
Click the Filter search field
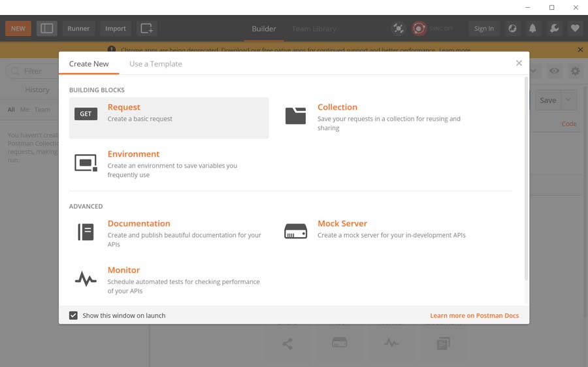tap(33, 71)
